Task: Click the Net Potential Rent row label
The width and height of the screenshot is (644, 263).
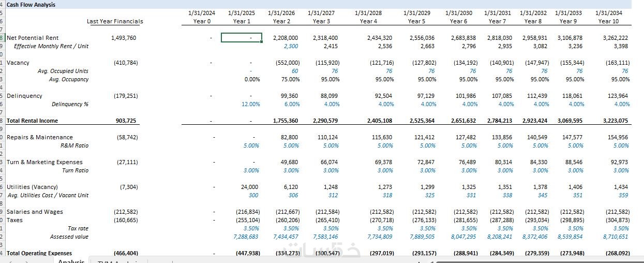Action: pyautogui.click(x=33, y=38)
